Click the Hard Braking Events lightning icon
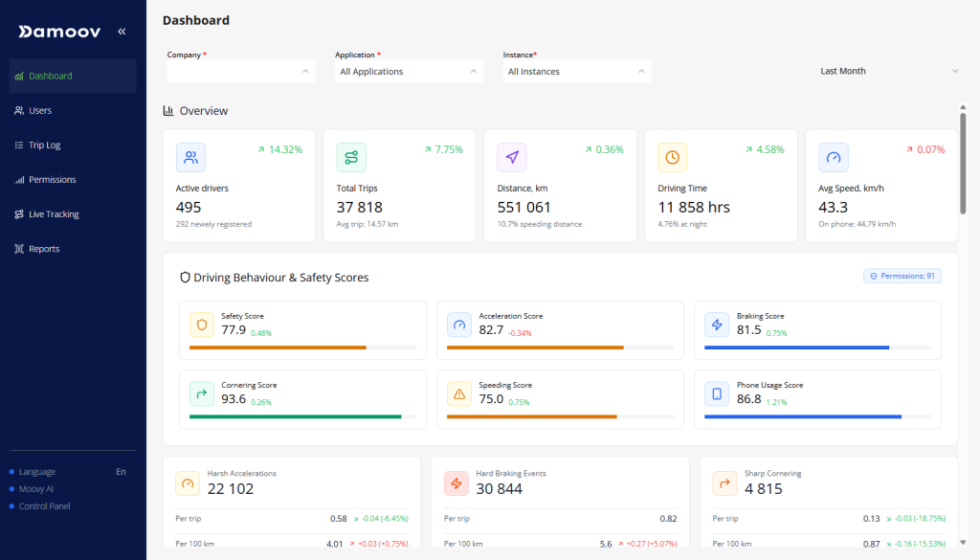This screenshot has width=980, height=560. pyautogui.click(x=457, y=483)
